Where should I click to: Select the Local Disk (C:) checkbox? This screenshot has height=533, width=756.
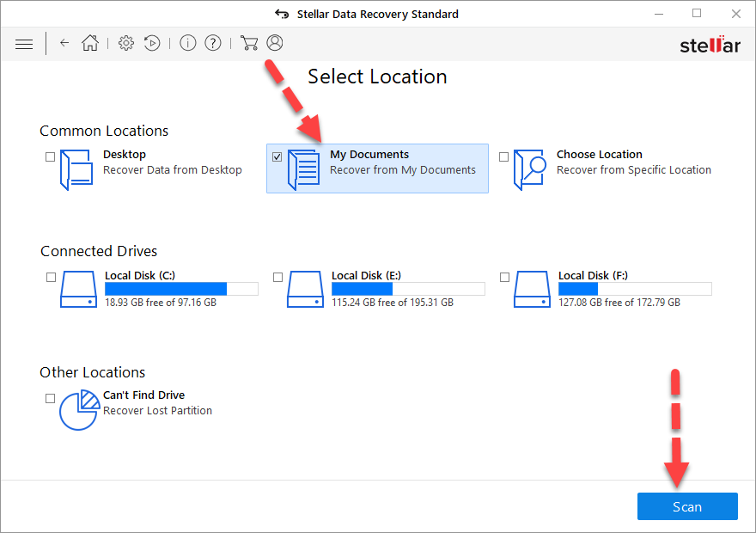click(51, 278)
